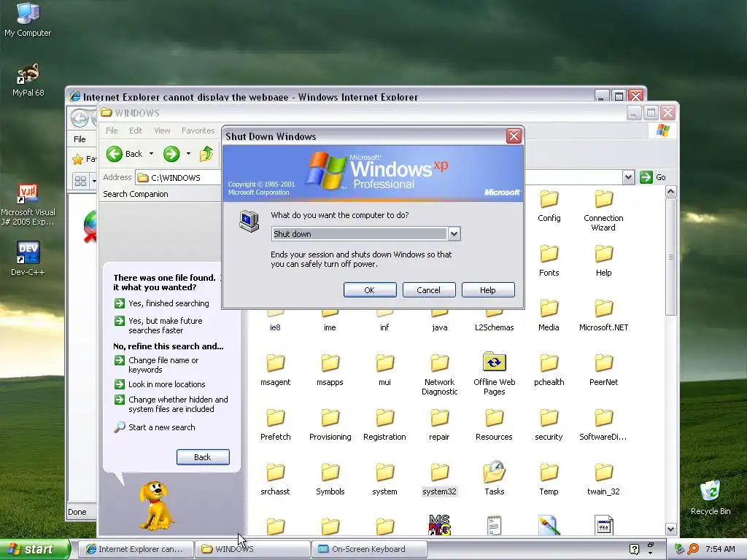Image resolution: width=747 pixels, height=560 pixels.
Task: Select the twain_32 folder
Action: tap(603, 480)
